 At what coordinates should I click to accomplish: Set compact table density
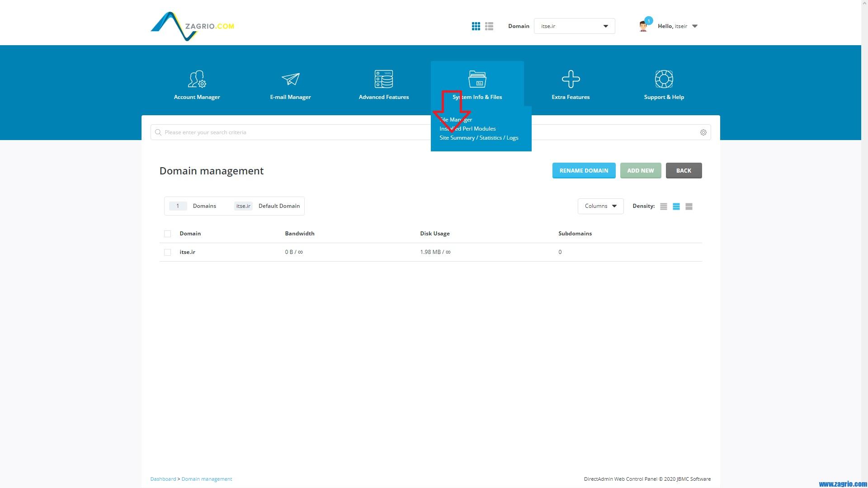click(x=663, y=206)
